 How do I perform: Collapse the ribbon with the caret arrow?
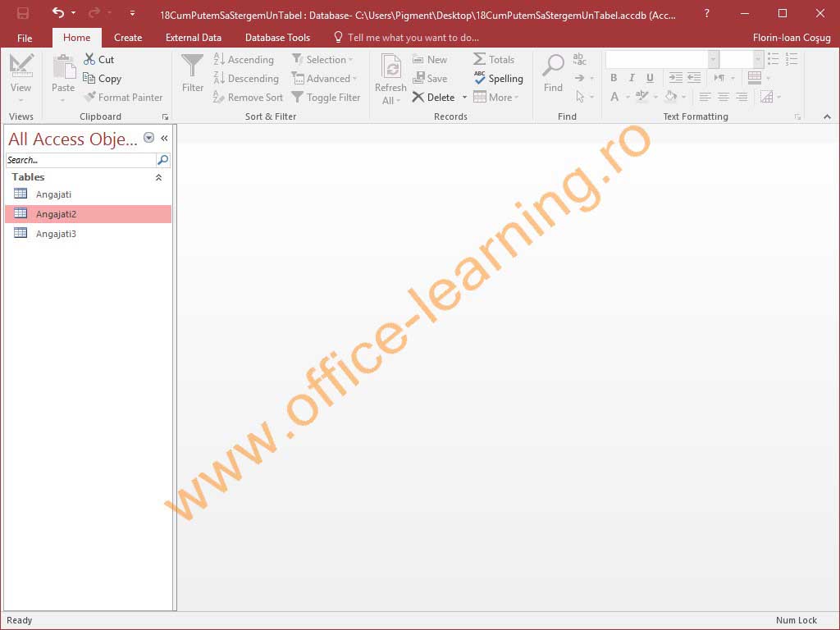[x=827, y=116]
